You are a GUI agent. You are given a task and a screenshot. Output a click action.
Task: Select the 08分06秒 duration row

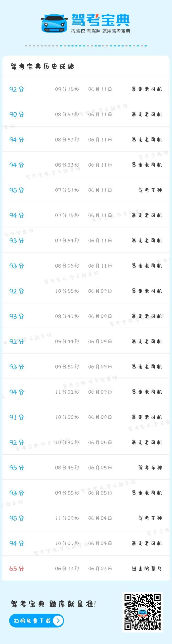[x=67, y=266]
